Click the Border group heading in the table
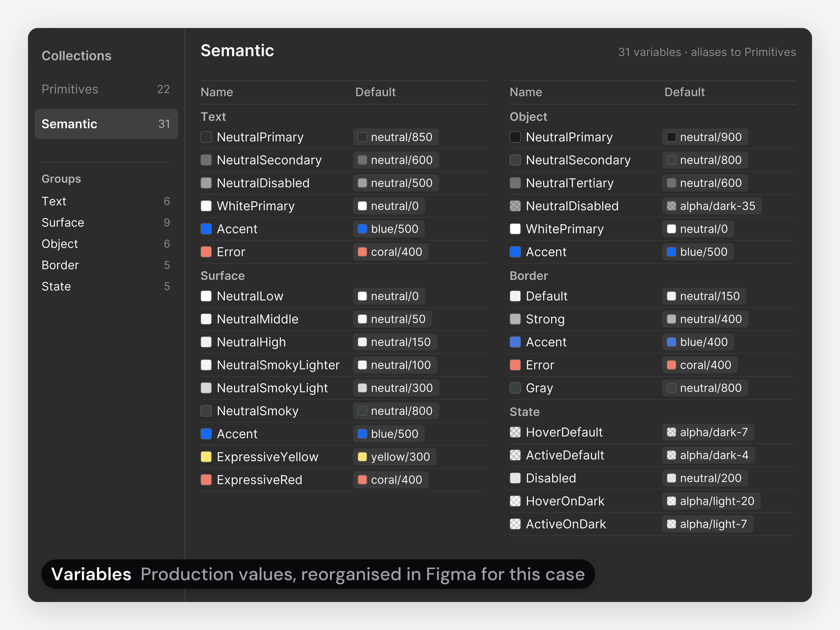Screen dimensions: 840x630 pos(529,276)
